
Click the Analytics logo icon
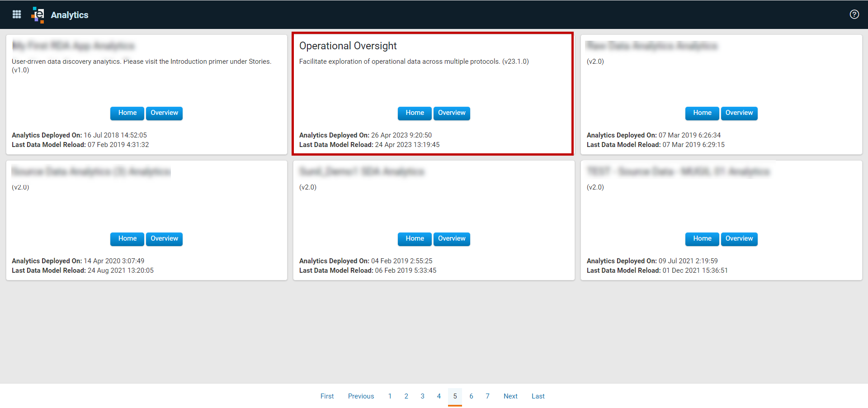(38, 15)
